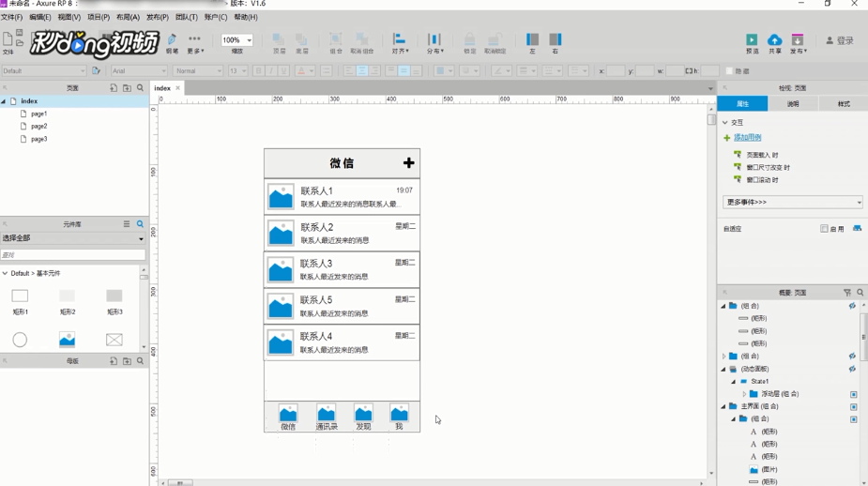Open the 文件(F) menu
868x486 pixels.
tap(11, 17)
